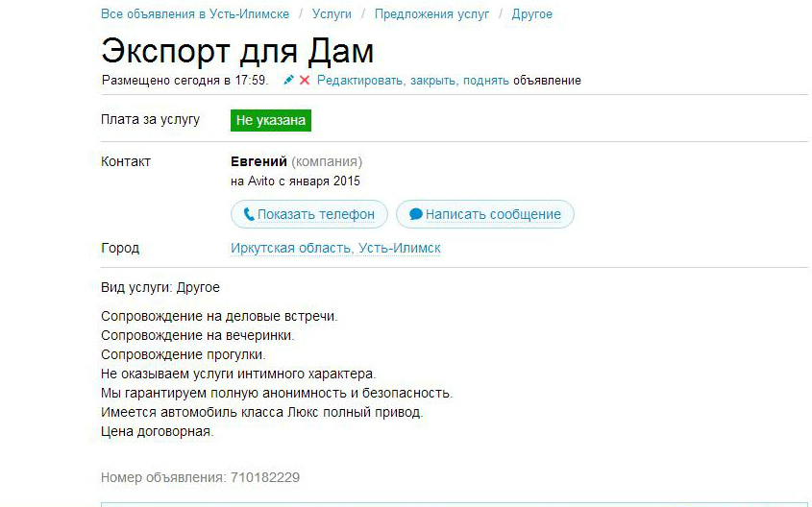The image size is (812, 507).
Task: Click the red X close-listing icon
Action: 305,81
